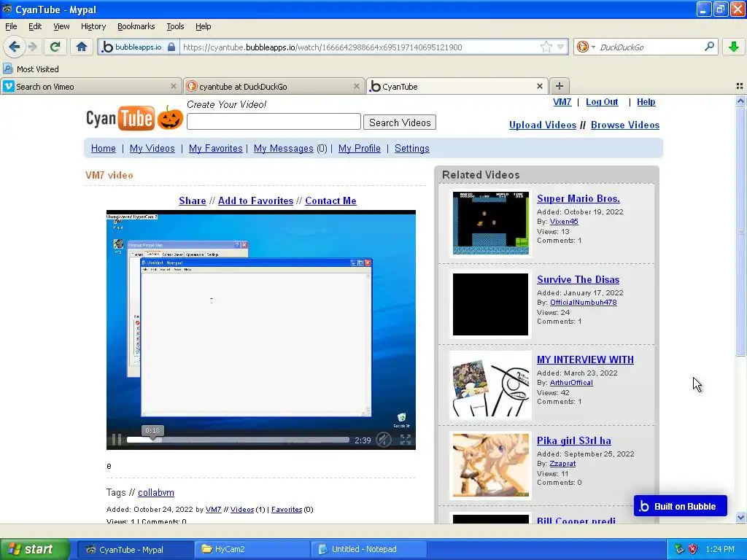747x560 pixels.
Task: Click the page vertical scrollbar down arrow
Action: (740, 517)
